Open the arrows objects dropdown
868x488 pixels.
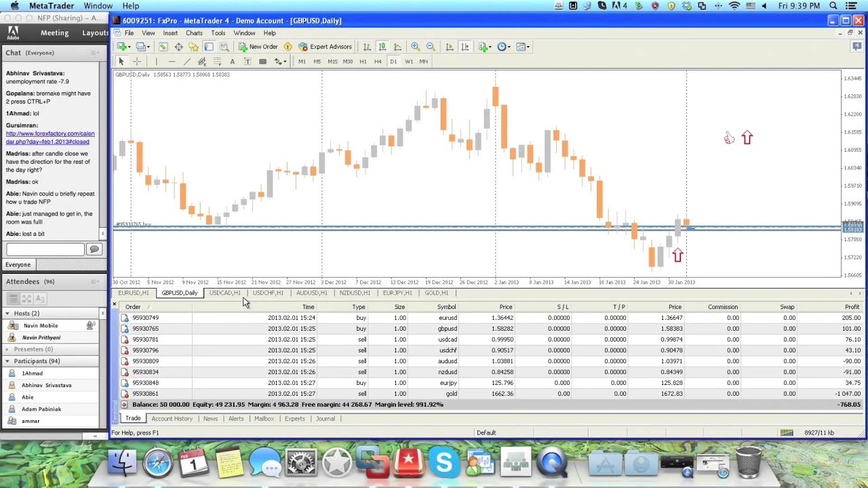pyautogui.click(x=280, y=61)
